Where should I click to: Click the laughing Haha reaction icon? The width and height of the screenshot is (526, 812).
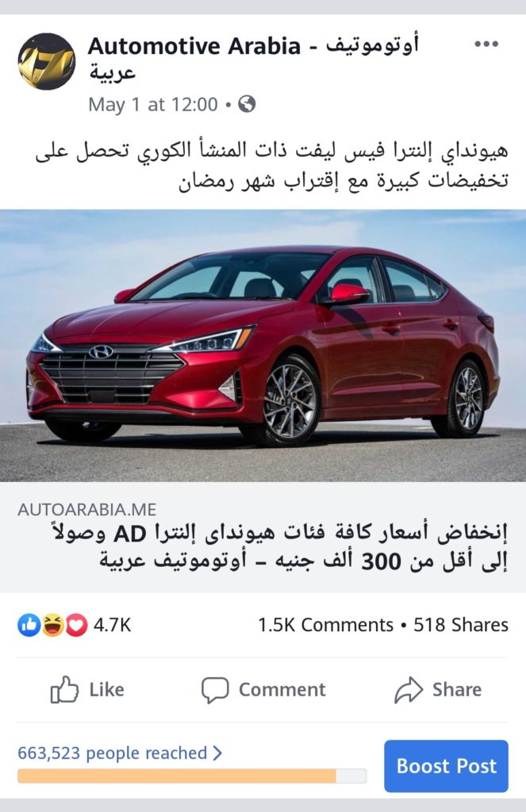click(x=52, y=625)
